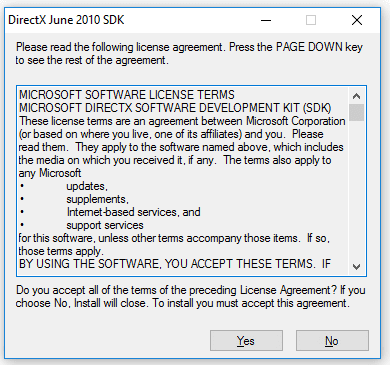390x365 pixels.
Task: Click the empty scrollbar track below the thumb
Action: [x=356, y=190]
